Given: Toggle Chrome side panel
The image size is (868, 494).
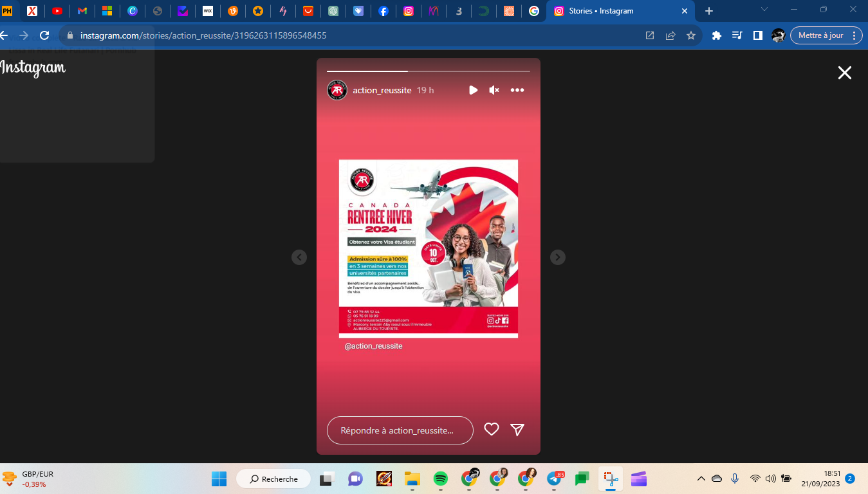Looking at the screenshot, I should point(758,35).
